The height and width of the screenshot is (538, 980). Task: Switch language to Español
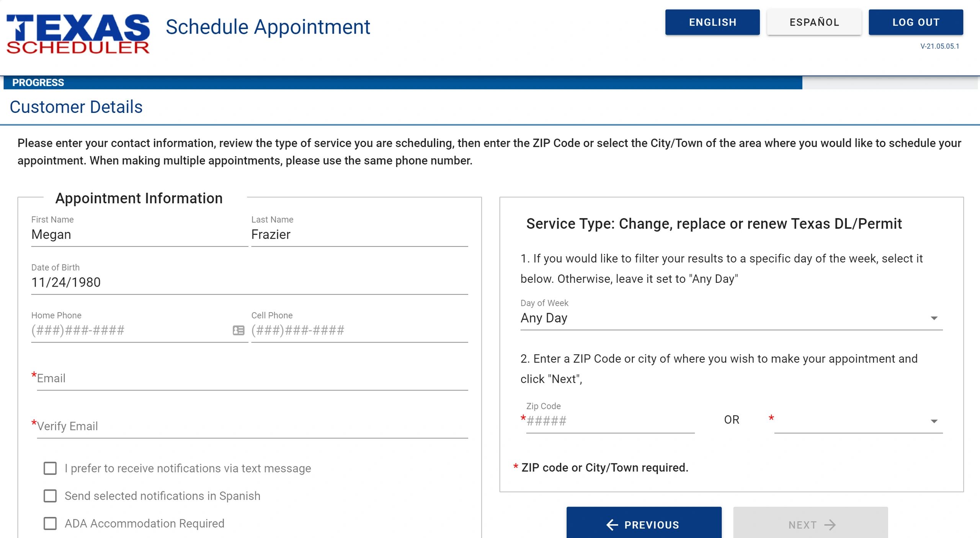[814, 22]
